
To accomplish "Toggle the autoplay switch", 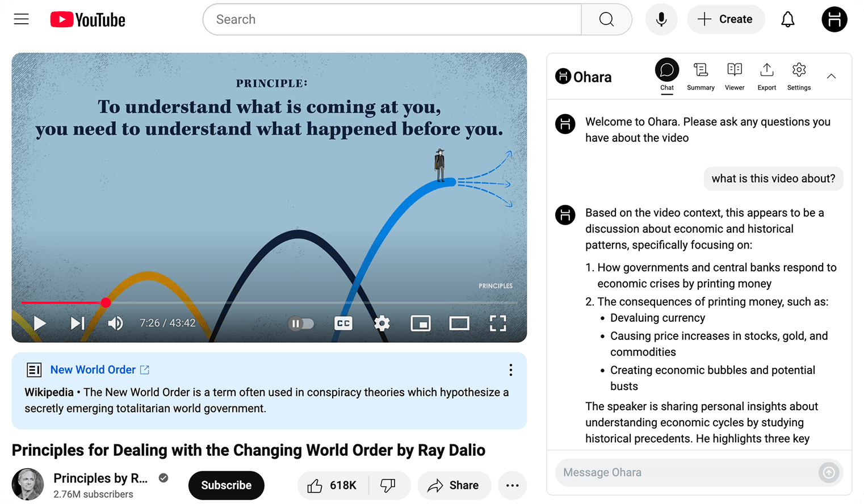I will tap(301, 323).
